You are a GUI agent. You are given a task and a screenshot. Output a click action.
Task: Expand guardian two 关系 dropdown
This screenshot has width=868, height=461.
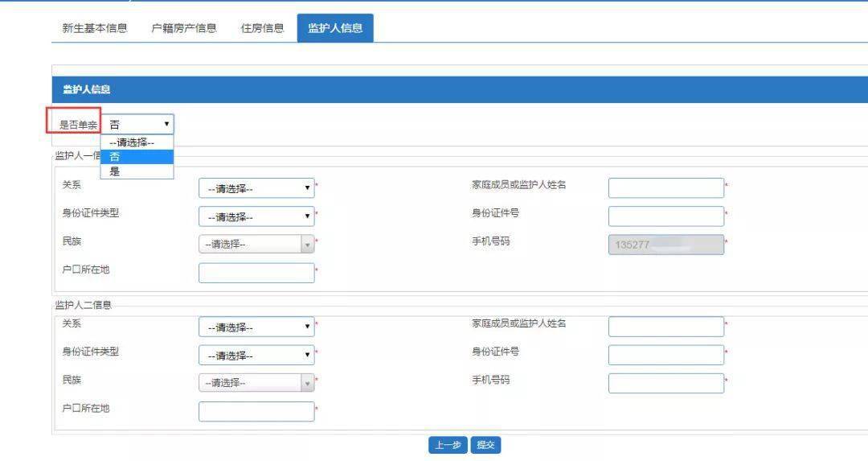[256, 327]
